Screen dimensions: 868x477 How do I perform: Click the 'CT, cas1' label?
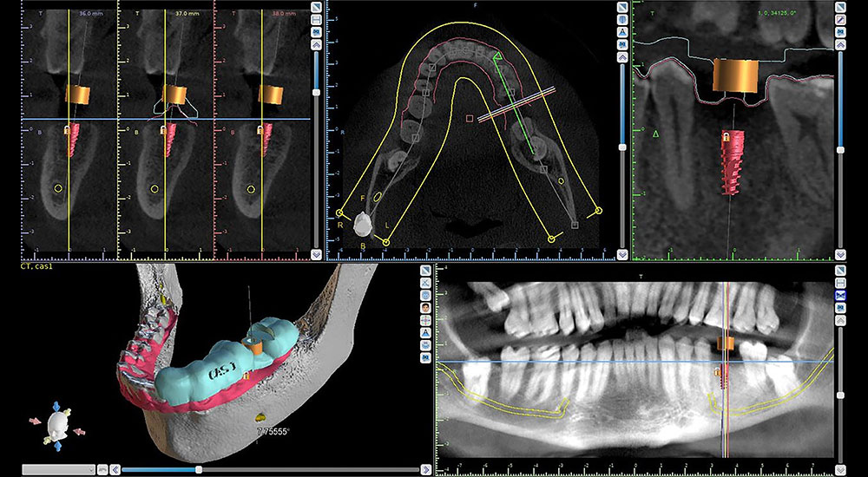pos(36,266)
